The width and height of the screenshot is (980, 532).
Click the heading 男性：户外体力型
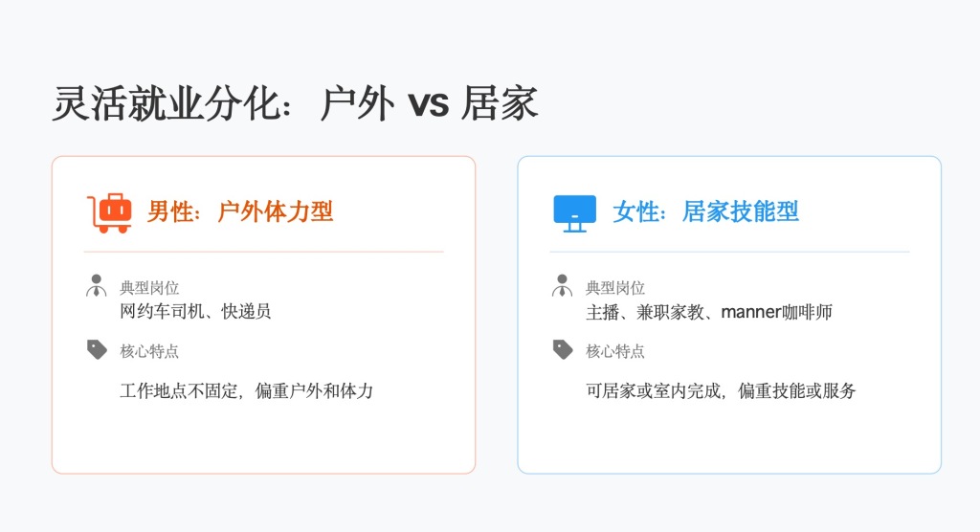240,211
